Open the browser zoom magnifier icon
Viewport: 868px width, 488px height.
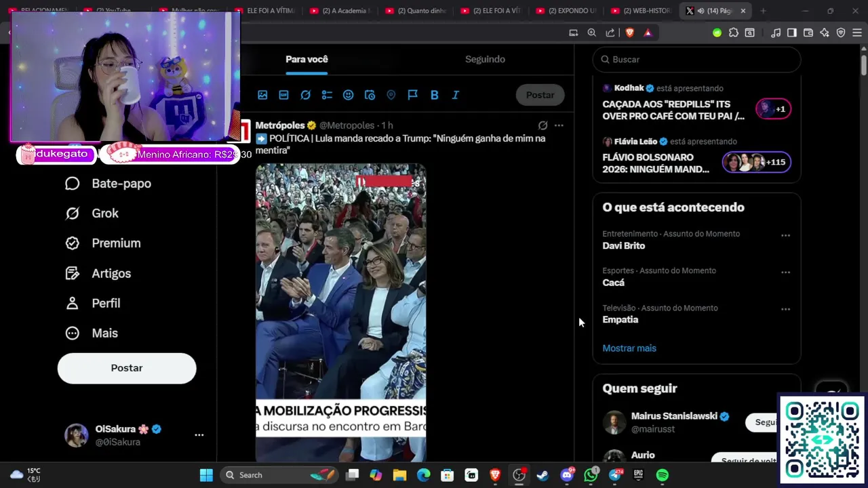pos(591,33)
